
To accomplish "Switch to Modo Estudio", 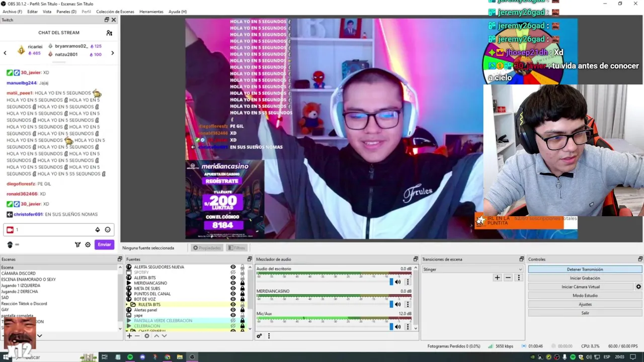I will click(585, 296).
